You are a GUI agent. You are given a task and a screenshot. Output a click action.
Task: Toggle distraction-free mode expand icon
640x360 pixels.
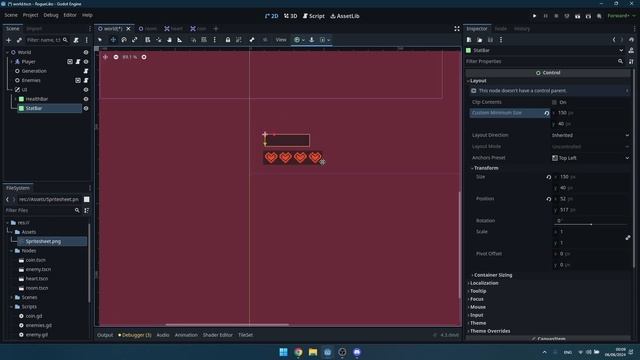[x=457, y=29]
